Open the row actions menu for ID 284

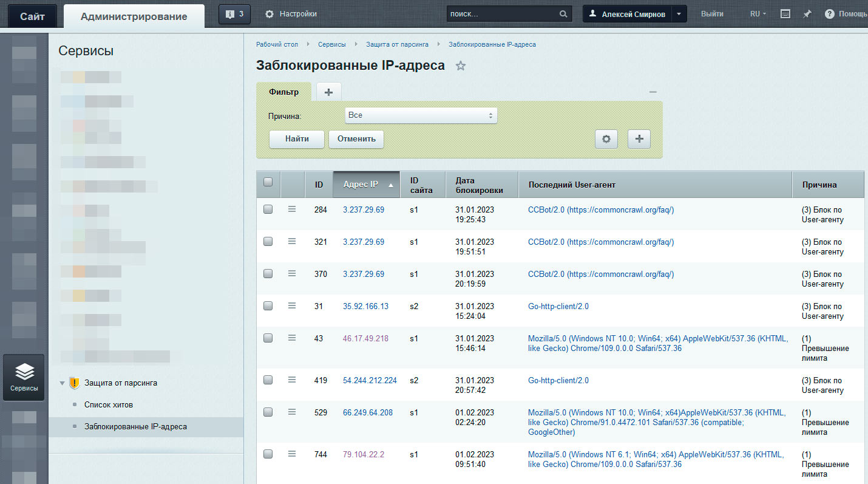click(x=292, y=209)
